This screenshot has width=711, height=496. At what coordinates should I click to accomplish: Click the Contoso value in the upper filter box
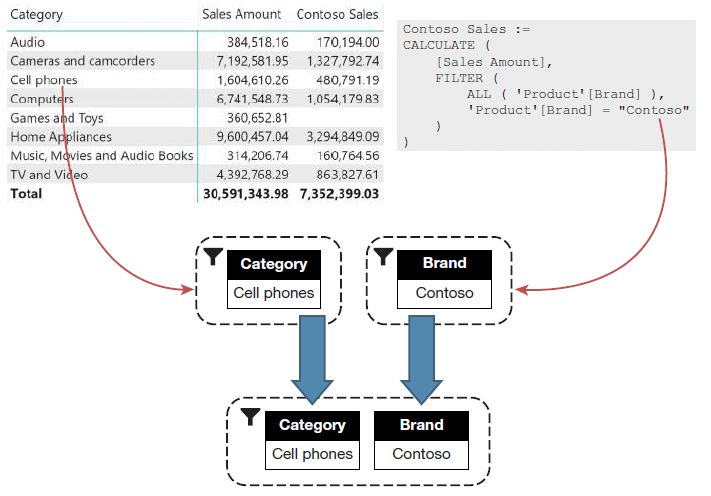tap(444, 293)
